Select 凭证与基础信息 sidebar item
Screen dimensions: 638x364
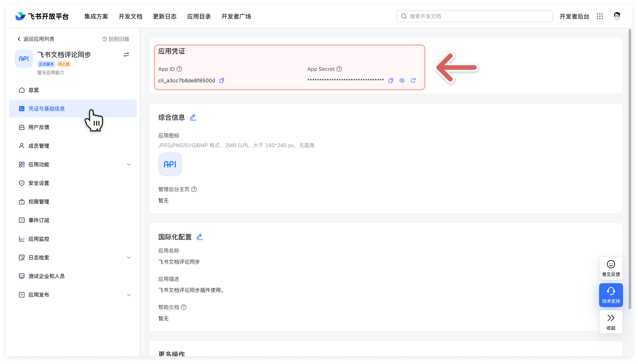coord(73,109)
